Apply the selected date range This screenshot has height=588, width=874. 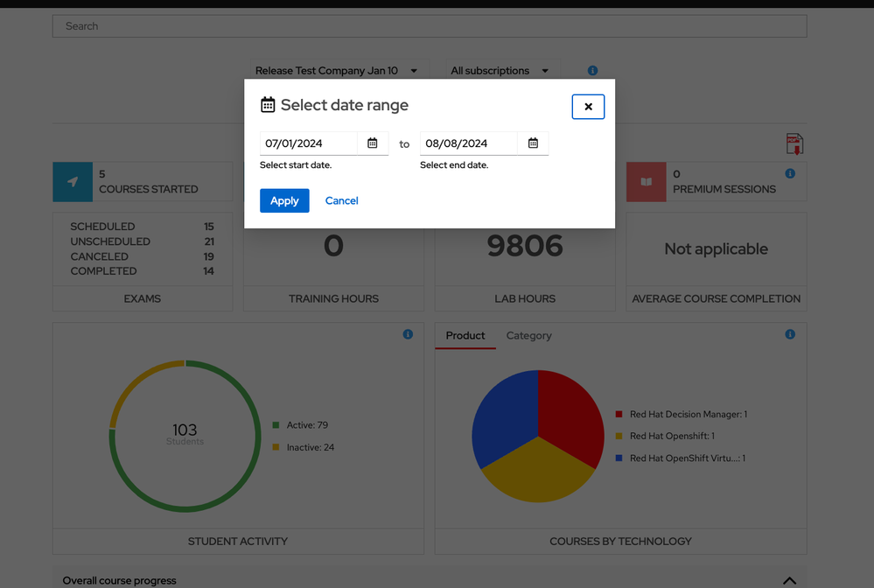(284, 201)
